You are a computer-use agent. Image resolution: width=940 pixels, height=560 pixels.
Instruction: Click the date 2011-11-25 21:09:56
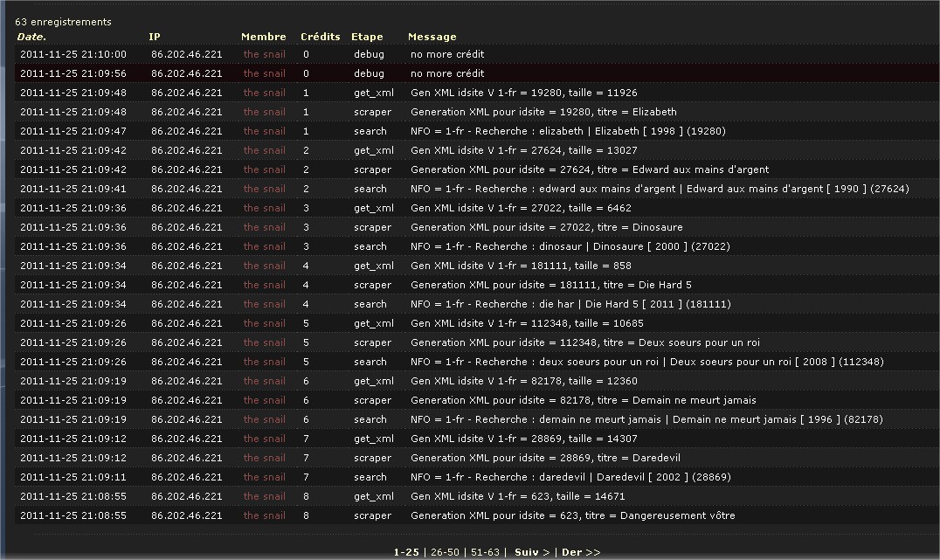(73, 73)
